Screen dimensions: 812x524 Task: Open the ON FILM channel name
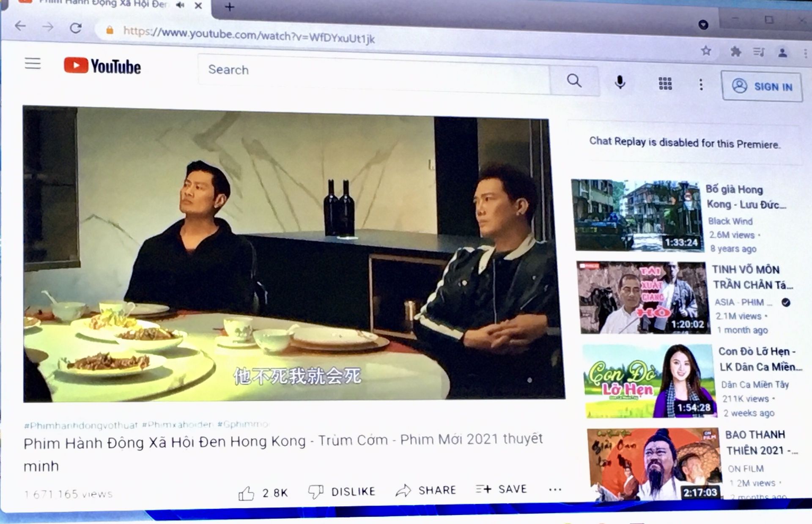click(x=746, y=469)
